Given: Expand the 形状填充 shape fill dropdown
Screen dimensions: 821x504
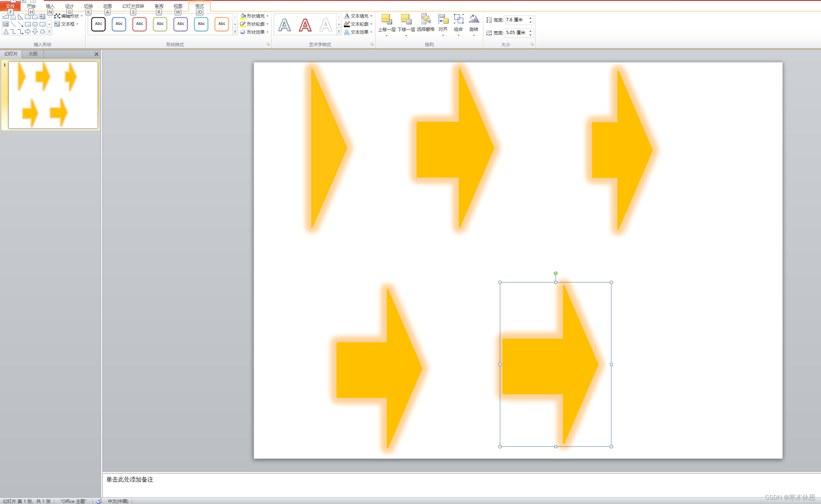Looking at the screenshot, I should (267, 16).
